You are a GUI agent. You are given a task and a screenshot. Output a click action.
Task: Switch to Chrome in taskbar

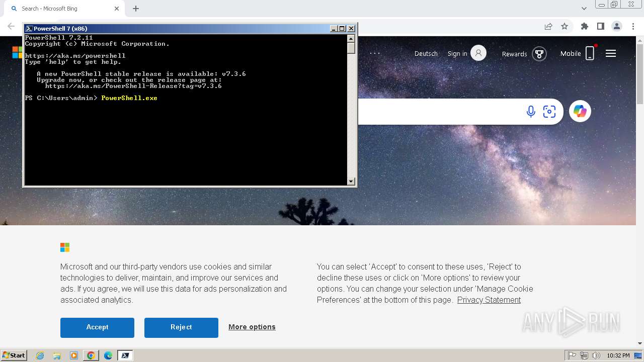pos(91,355)
